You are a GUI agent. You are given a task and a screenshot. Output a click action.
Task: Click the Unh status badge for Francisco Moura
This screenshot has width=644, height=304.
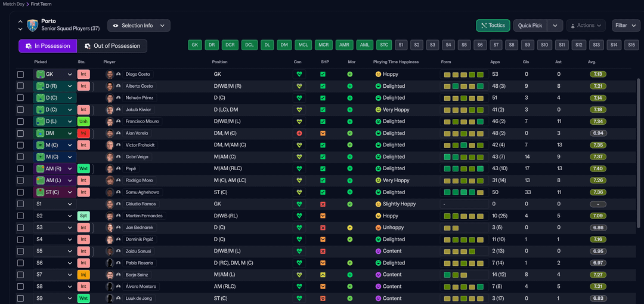click(x=83, y=121)
